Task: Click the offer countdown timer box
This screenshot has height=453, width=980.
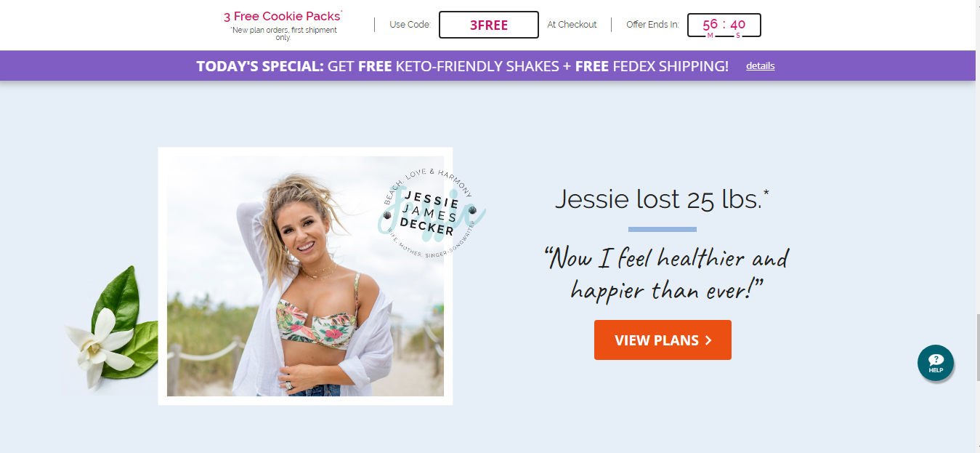Action: point(724,25)
